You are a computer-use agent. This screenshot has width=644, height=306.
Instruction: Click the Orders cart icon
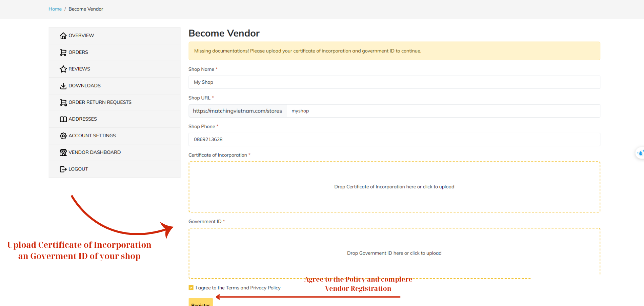coord(63,53)
